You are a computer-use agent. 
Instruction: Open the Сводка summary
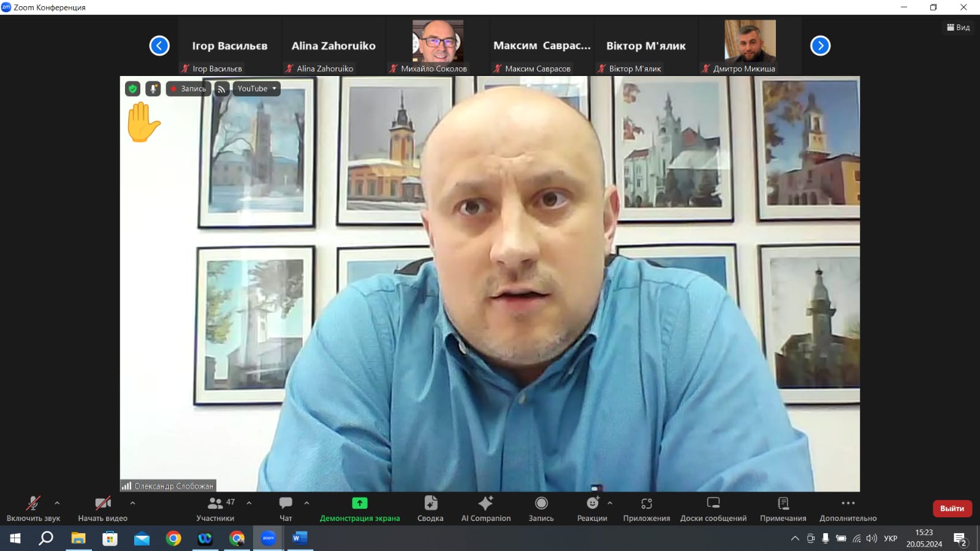tap(430, 509)
